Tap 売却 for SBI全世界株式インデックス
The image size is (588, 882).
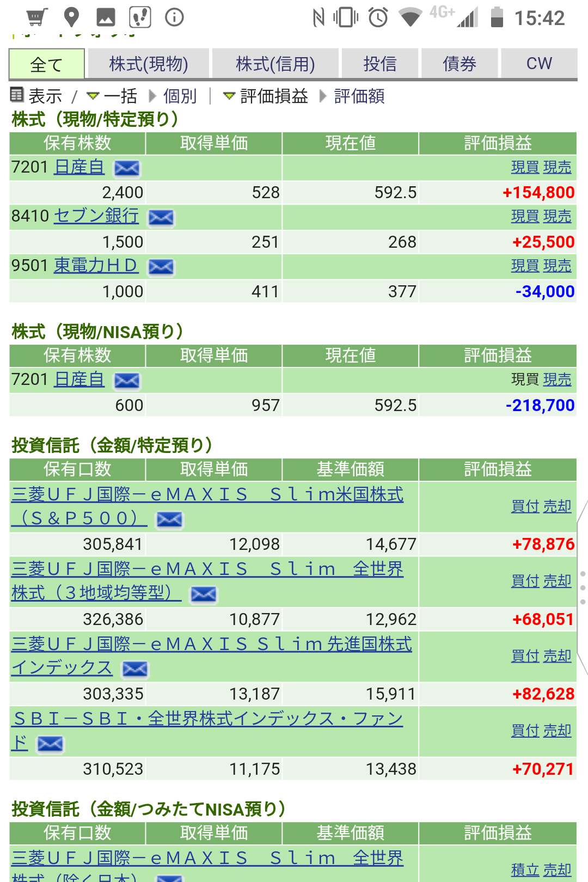[558, 731]
